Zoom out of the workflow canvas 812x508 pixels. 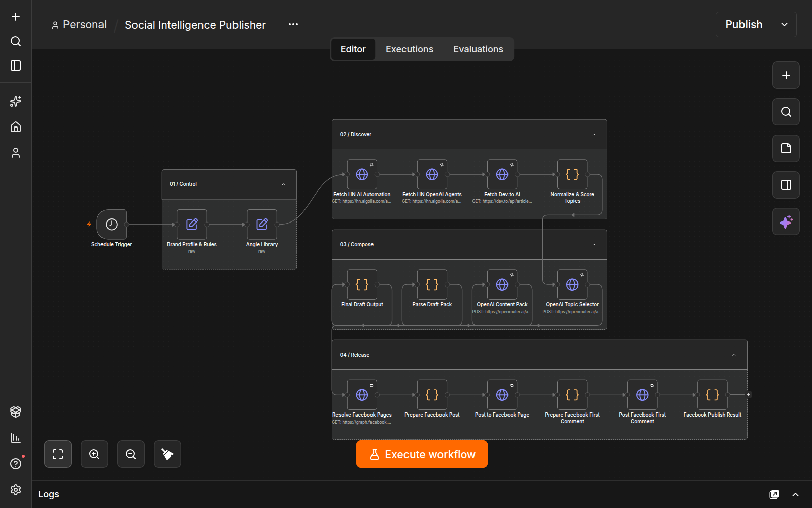click(x=131, y=454)
